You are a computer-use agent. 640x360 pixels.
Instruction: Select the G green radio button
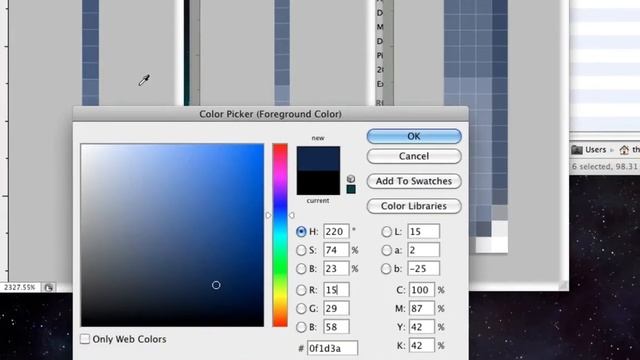click(x=301, y=309)
